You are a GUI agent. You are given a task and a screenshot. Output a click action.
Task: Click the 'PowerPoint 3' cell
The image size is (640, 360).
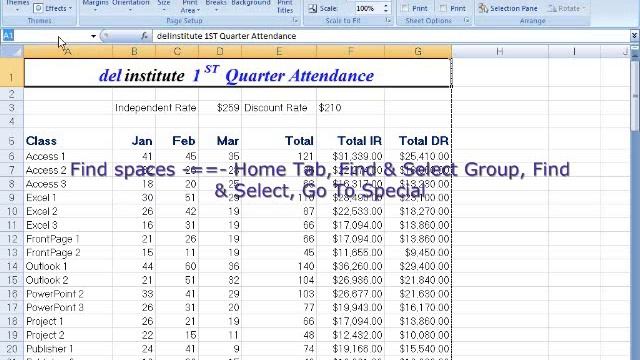point(68,307)
